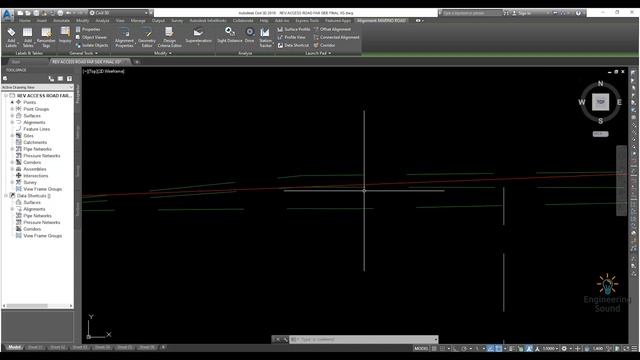Toggle object snap in status bar
The height and width of the screenshot is (360, 640).
498,349
